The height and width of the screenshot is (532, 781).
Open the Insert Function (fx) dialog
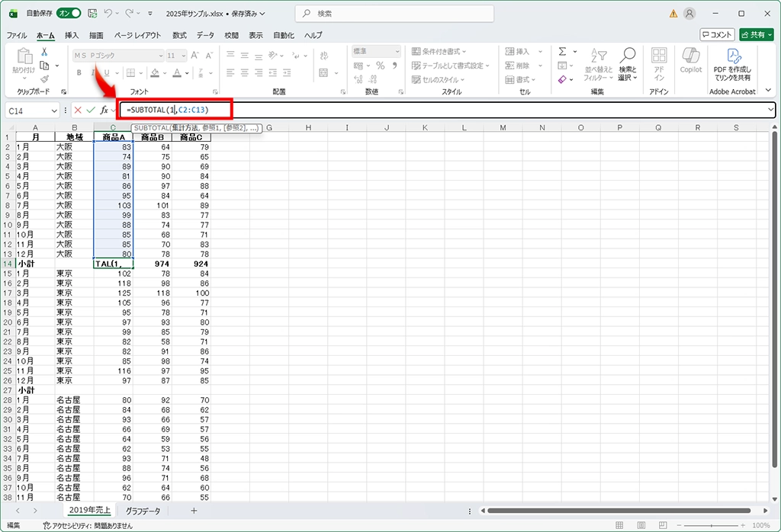coord(104,111)
